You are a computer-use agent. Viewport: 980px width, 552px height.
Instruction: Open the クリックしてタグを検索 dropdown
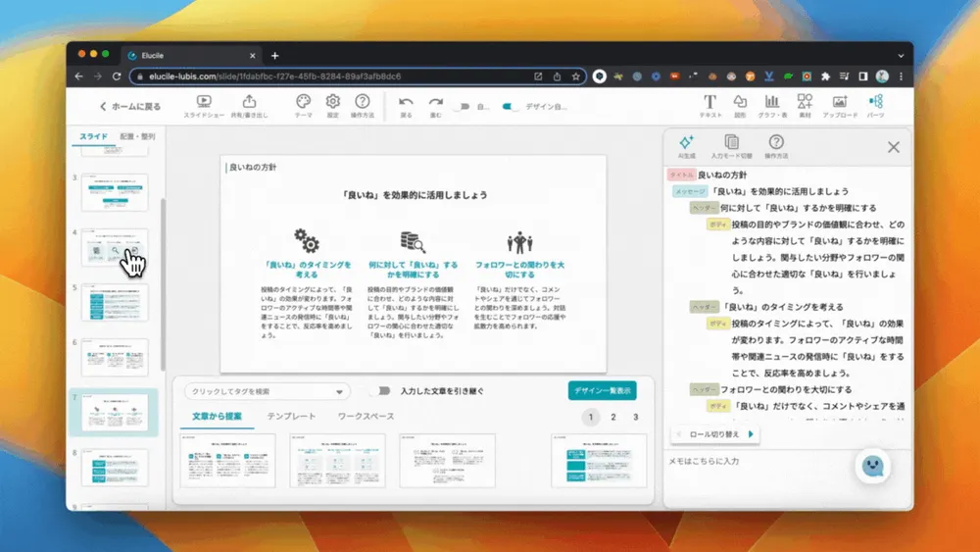(x=267, y=391)
